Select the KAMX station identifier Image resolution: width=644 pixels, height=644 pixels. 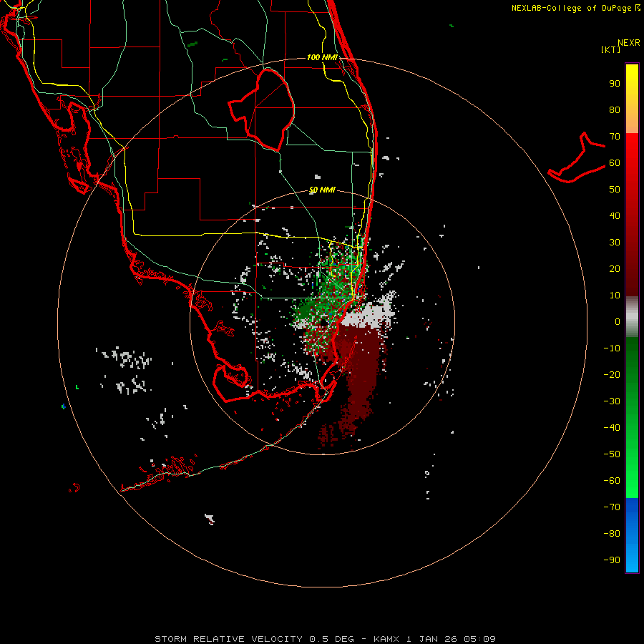tap(386, 639)
